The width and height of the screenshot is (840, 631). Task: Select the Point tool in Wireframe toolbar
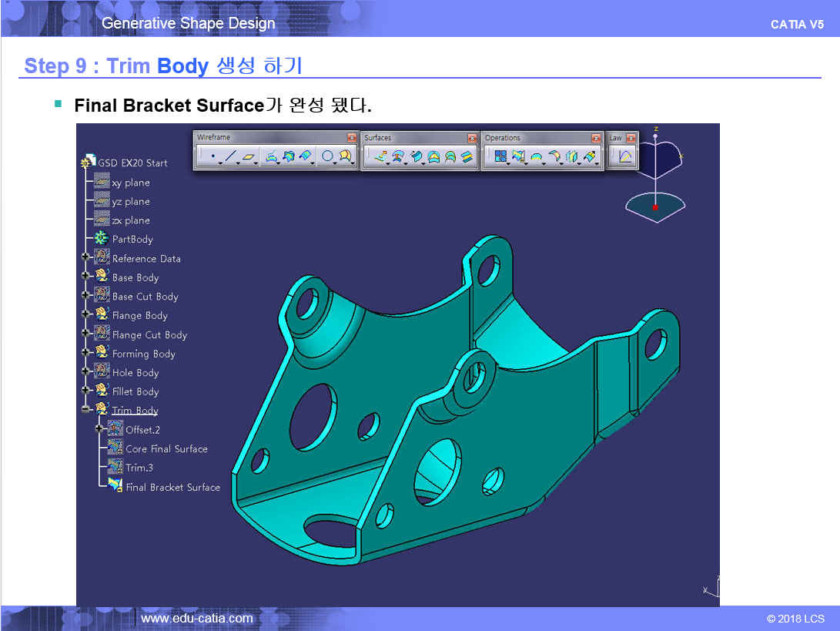[212, 156]
